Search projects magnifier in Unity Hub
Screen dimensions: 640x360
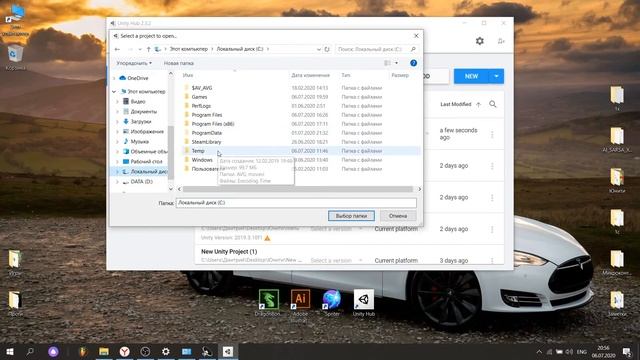[493, 104]
